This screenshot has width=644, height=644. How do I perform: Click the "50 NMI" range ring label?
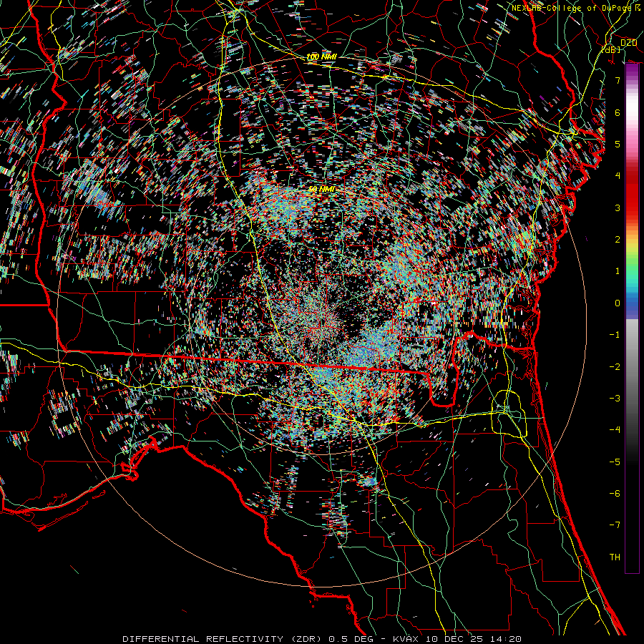pyautogui.click(x=321, y=189)
